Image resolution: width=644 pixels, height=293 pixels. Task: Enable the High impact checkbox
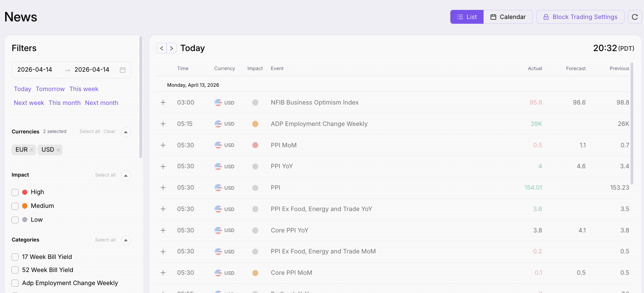(x=15, y=192)
